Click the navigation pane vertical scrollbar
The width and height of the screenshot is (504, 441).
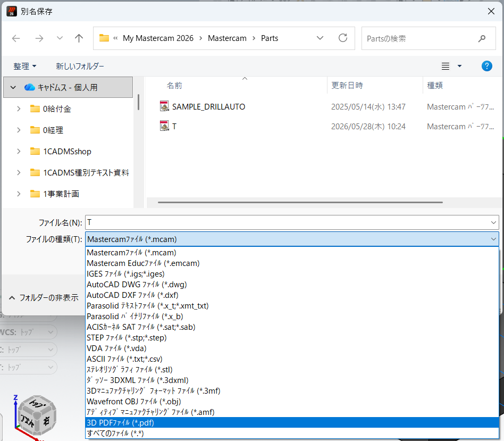(x=139, y=102)
